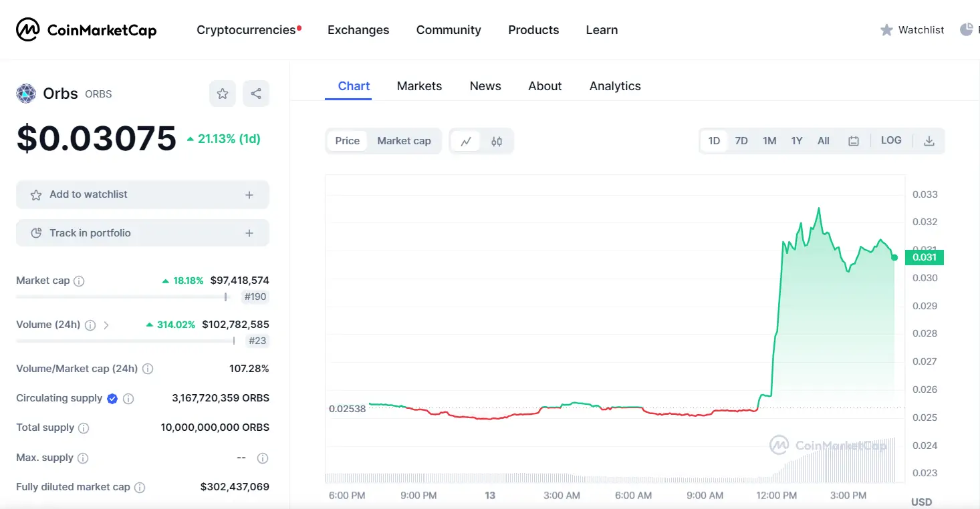This screenshot has width=980, height=509.
Task: Switch to the News tab
Action: click(x=485, y=86)
